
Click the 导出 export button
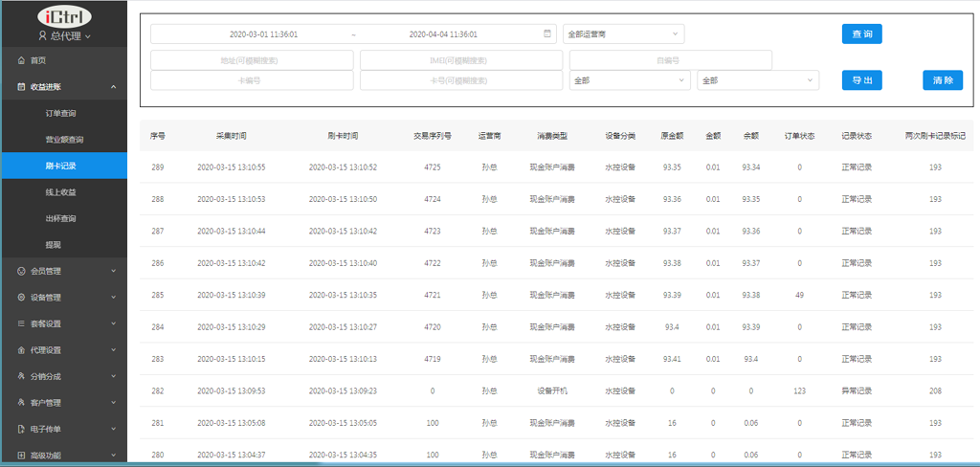point(861,80)
